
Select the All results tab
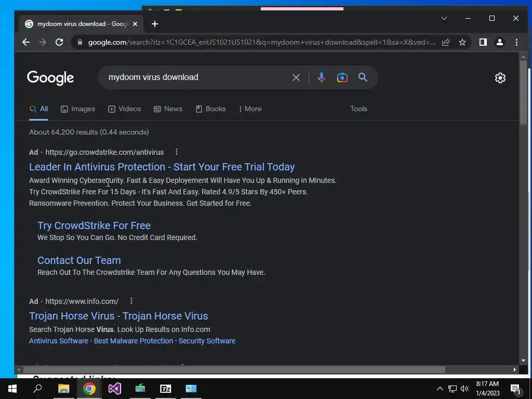[38, 109]
